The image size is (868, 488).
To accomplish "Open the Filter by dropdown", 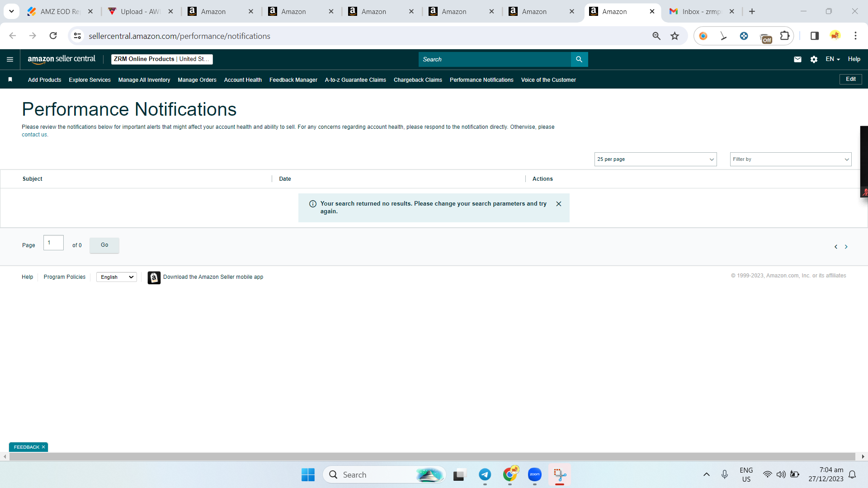I will click(791, 159).
